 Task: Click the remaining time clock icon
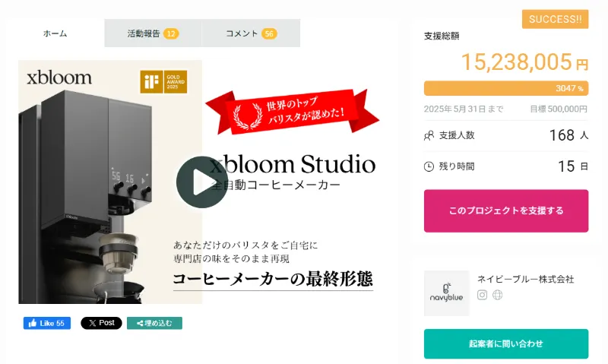(x=429, y=166)
